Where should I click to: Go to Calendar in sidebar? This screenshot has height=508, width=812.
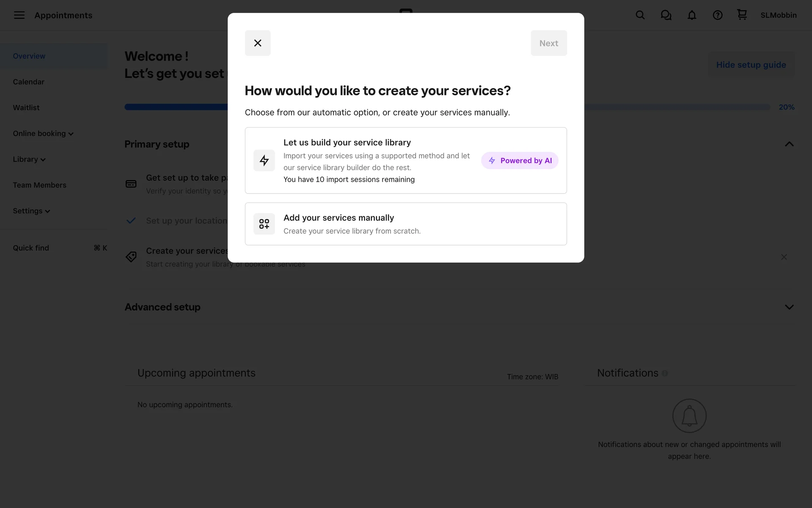(28, 82)
